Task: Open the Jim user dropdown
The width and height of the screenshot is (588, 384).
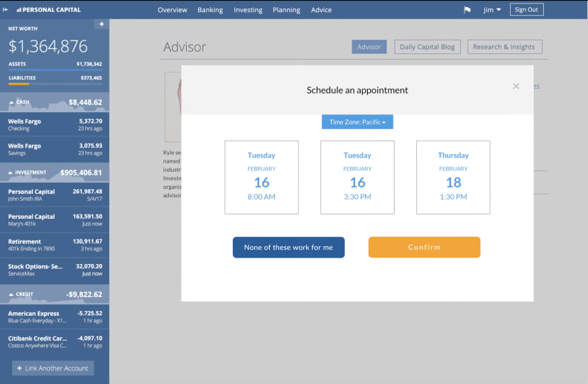Action: [492, 10]
